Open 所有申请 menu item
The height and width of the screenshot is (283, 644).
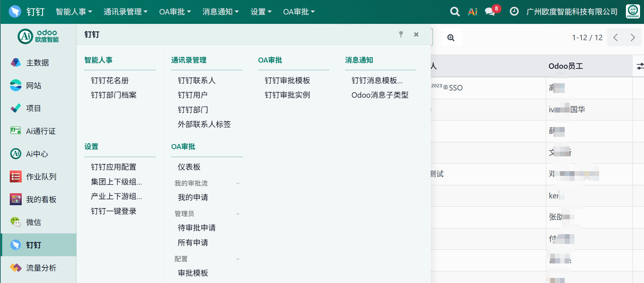(x=193, y=242)
